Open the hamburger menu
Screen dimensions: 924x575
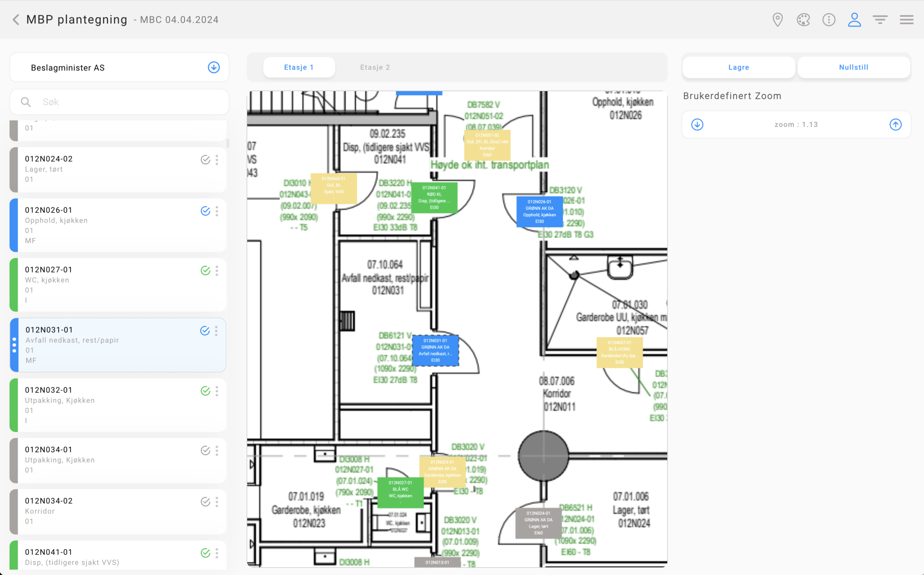click(906, 19)
